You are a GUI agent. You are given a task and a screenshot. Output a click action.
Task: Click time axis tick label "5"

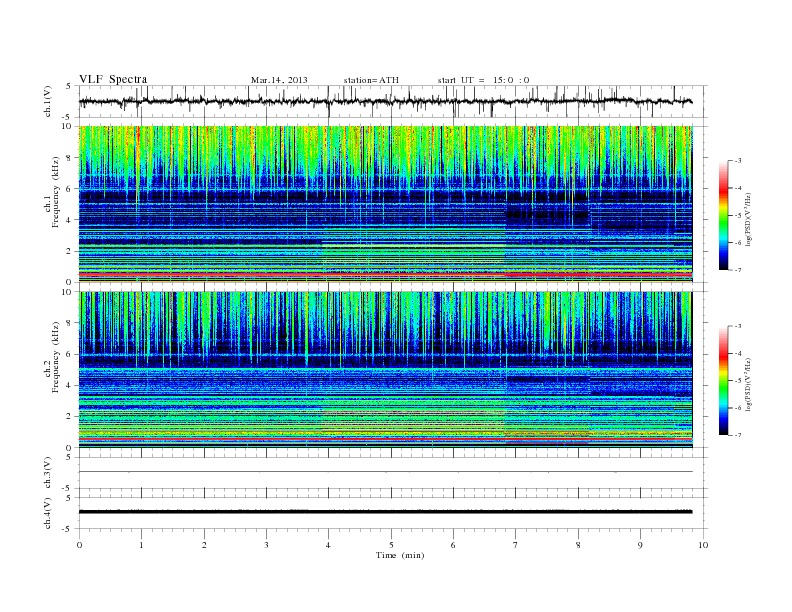pyautogui.click(x=391, y=545)
